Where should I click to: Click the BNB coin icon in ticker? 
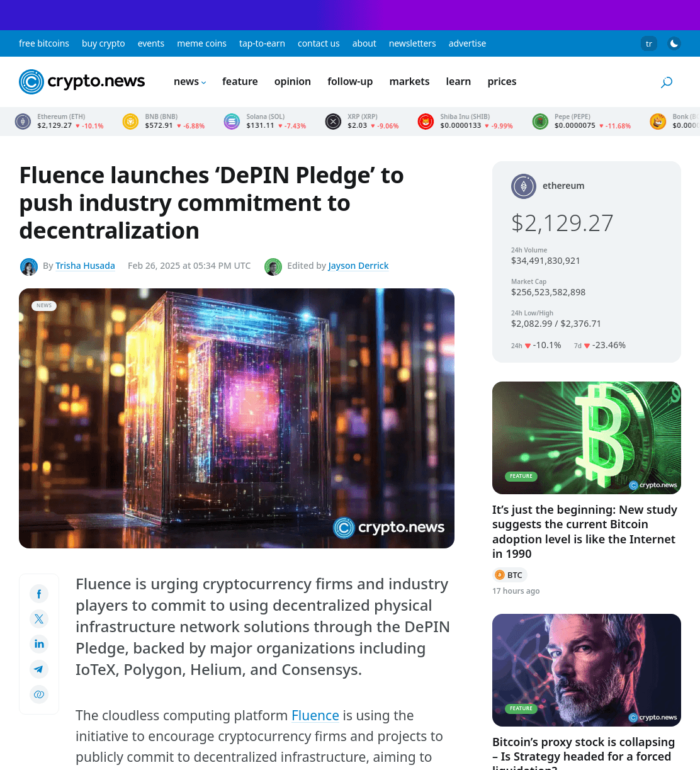tap(130, 122)
